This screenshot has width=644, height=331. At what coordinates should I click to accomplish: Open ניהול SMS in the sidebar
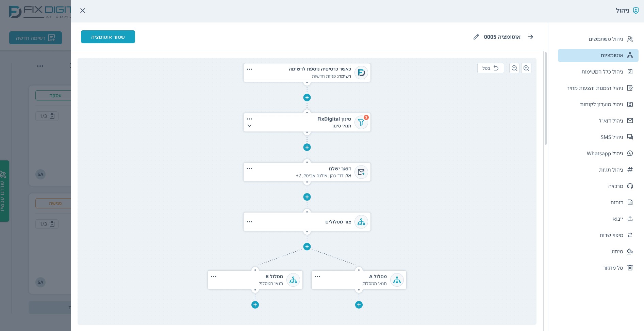coord(598,137)
